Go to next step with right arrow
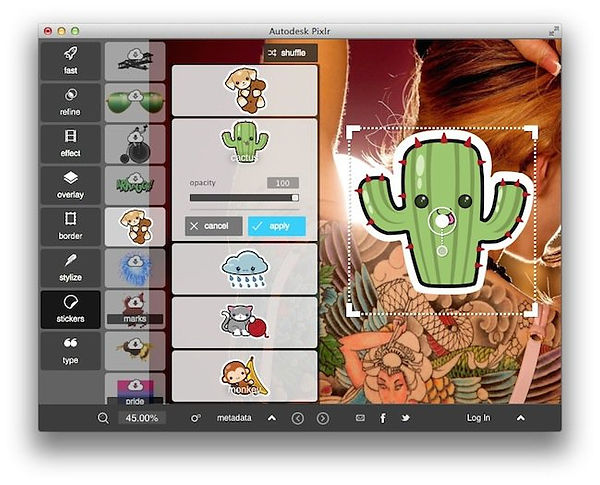Image resolution: width=600 pixels, height=485 pixels. pos(323,418)
